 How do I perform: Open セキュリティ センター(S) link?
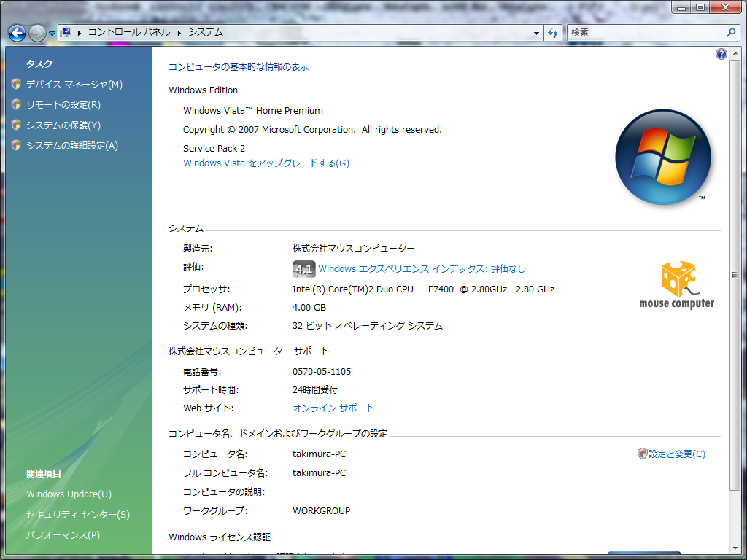point(78,515)
